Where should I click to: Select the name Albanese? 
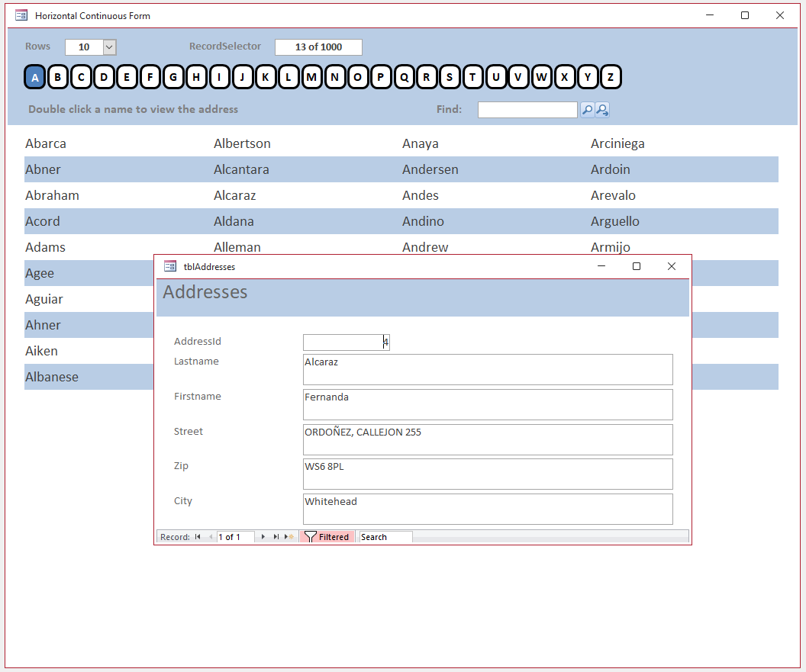coord(52,377)
